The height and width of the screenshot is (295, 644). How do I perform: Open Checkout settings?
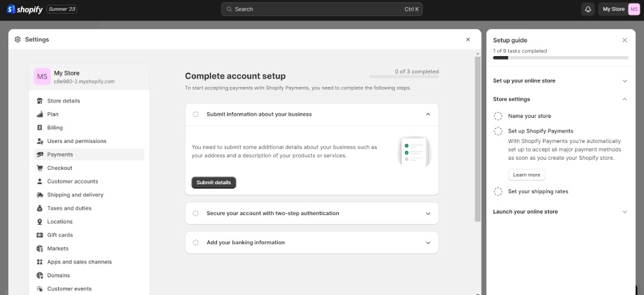[x=89, y=168]
